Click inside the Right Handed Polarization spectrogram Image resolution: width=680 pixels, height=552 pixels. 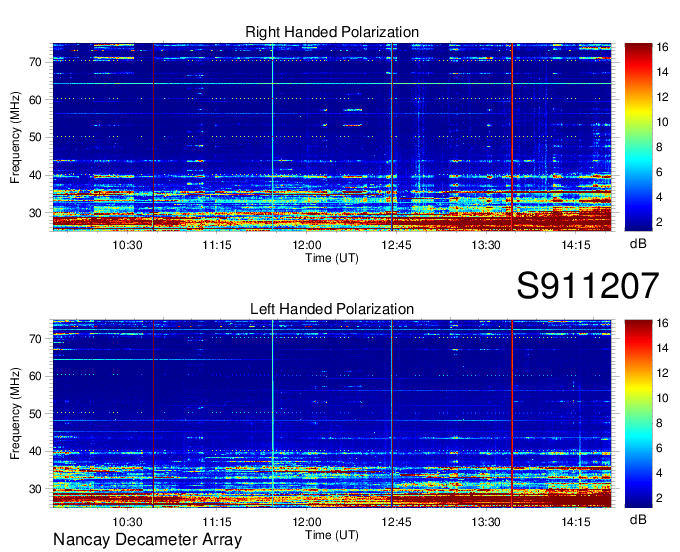(332, 137)
